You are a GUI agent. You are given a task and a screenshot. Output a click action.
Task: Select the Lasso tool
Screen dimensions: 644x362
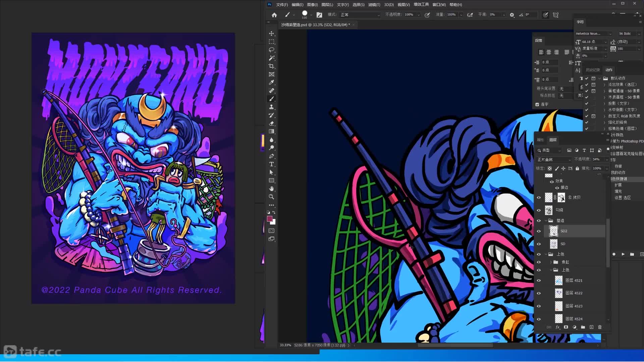[272, 50]
